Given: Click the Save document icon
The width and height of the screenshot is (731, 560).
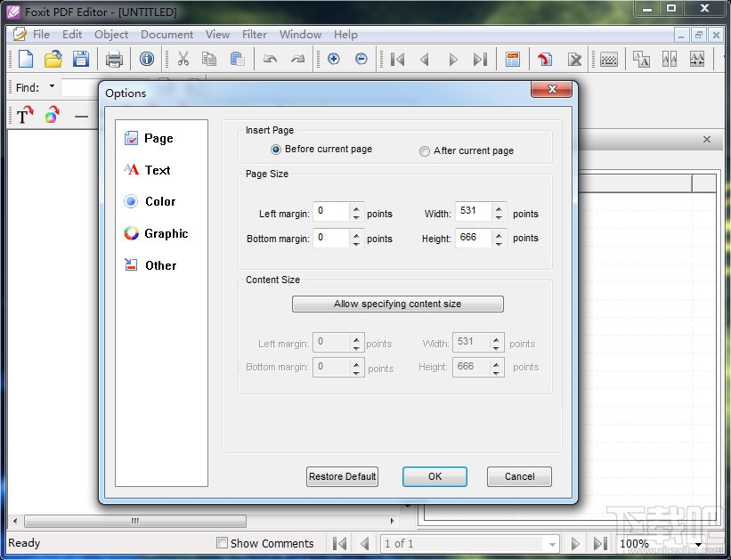Looking at the screenshot, I should [x=81, y=59].
